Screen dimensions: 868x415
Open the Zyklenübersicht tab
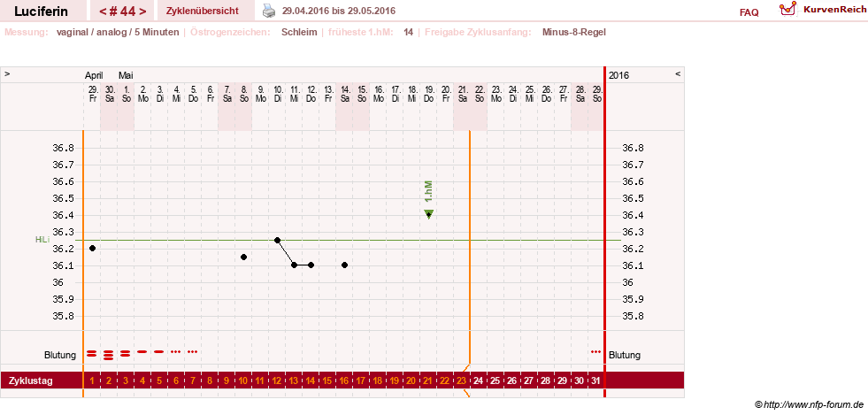(202, 11)
